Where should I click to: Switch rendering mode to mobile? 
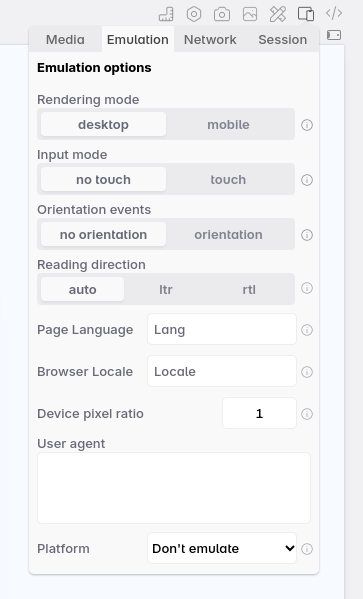click(x=228, y=125)
